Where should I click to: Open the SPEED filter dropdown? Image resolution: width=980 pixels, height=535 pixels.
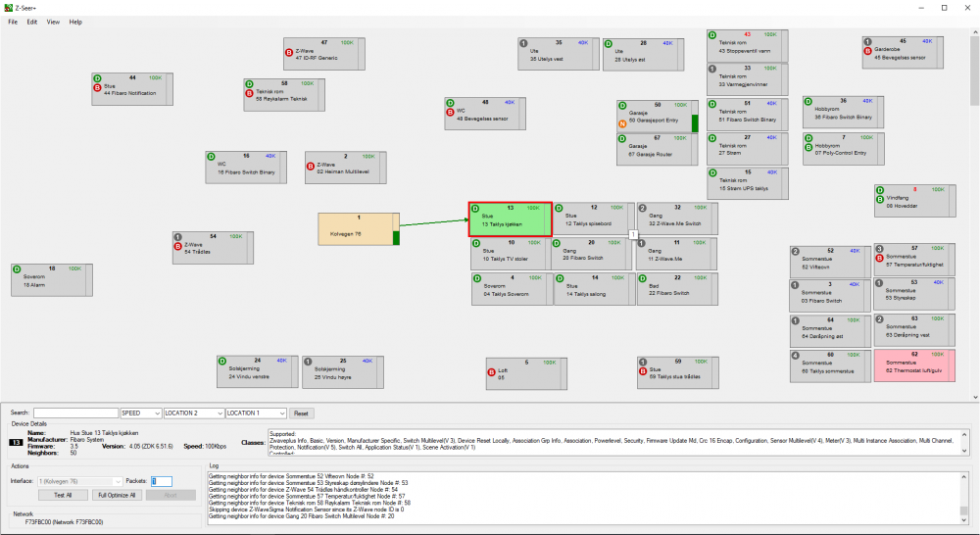click(140, 413)
